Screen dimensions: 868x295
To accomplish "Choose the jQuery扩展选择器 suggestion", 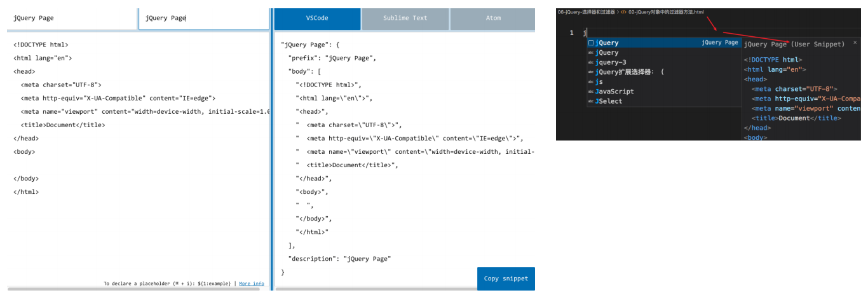I will tap(663, 72).
